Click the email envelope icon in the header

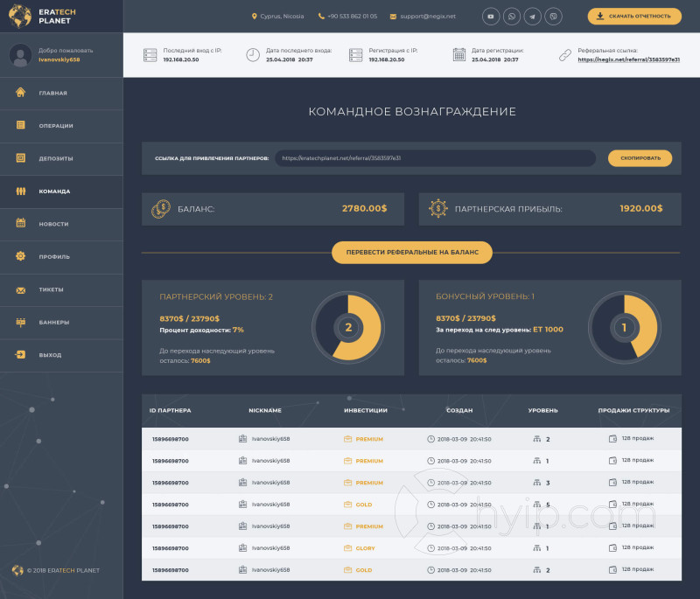click(393, 17)
